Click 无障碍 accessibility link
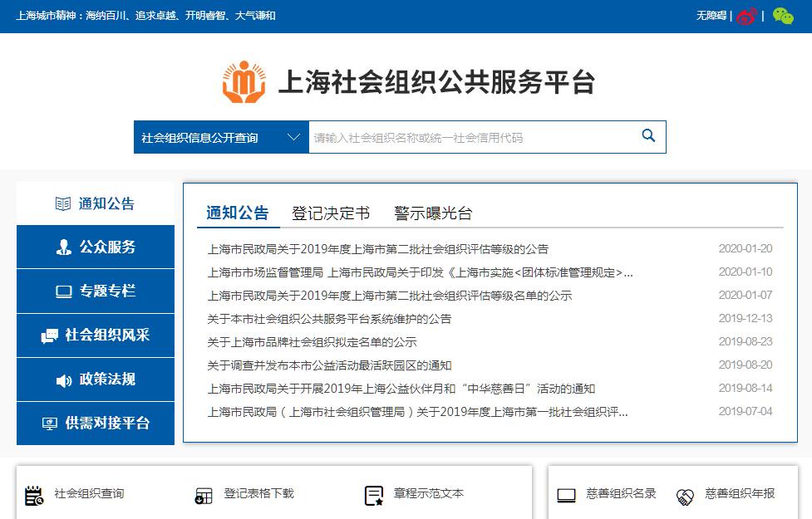This screenshot has width=812, height=519. 711,16
